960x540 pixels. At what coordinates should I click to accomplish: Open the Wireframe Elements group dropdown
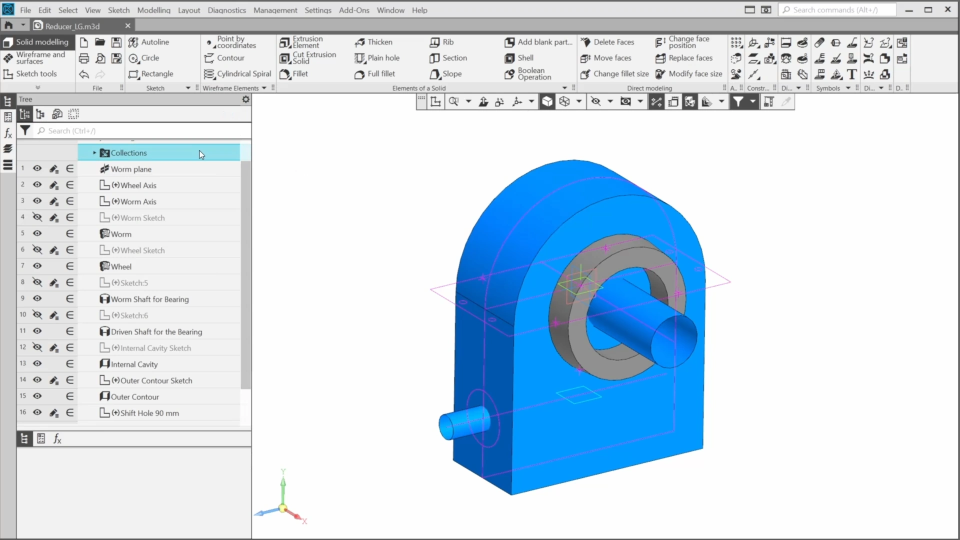click(x=265, y=88)
